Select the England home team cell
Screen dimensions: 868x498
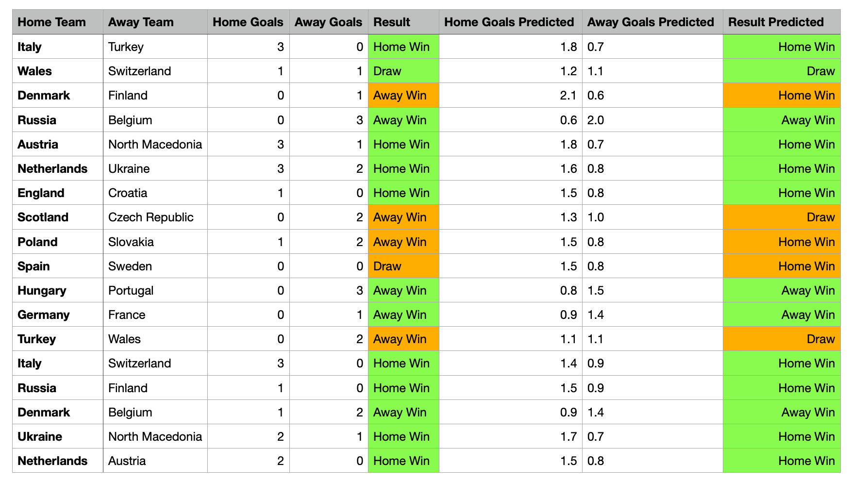tap(41, 193)
